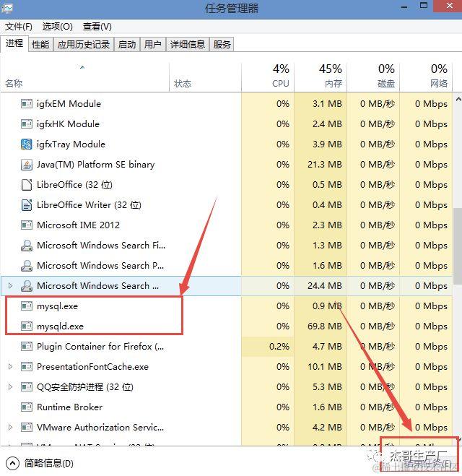The height and width of the screenshot is (476, 462).
Task: Sort processes by the 内存 column
Action: (x=321, y=77)
